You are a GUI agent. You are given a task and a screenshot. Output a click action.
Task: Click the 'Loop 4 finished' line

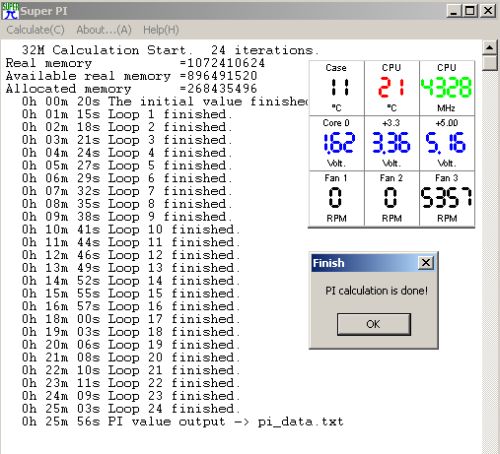[x=127, y=153]
